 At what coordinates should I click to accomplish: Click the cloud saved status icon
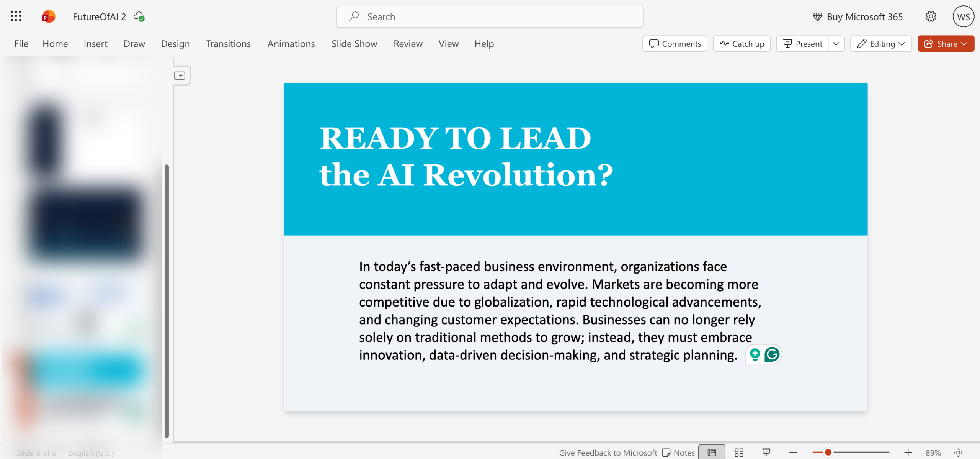(x=139, y=17)
